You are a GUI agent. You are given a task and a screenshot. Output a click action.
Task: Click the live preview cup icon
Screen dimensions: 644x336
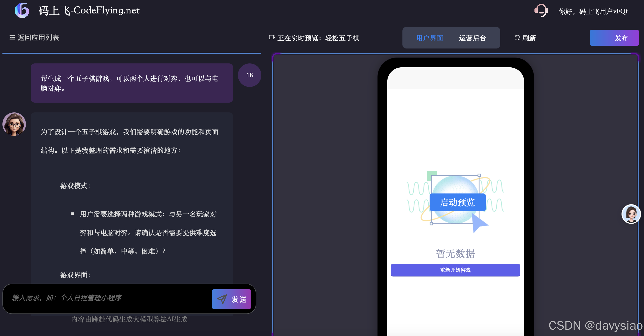click(x=272, y=38)
